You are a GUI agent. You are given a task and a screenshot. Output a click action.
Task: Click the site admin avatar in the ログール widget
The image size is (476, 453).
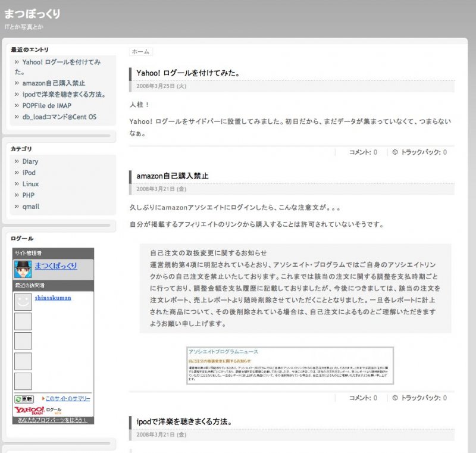[x=23, y=269]
